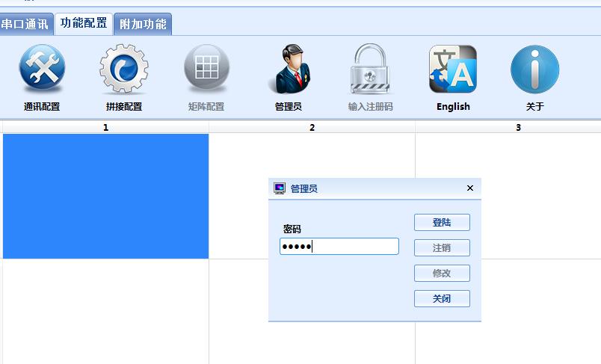
Task: Open the 附加功能 tab
Action: click(143, 24)
